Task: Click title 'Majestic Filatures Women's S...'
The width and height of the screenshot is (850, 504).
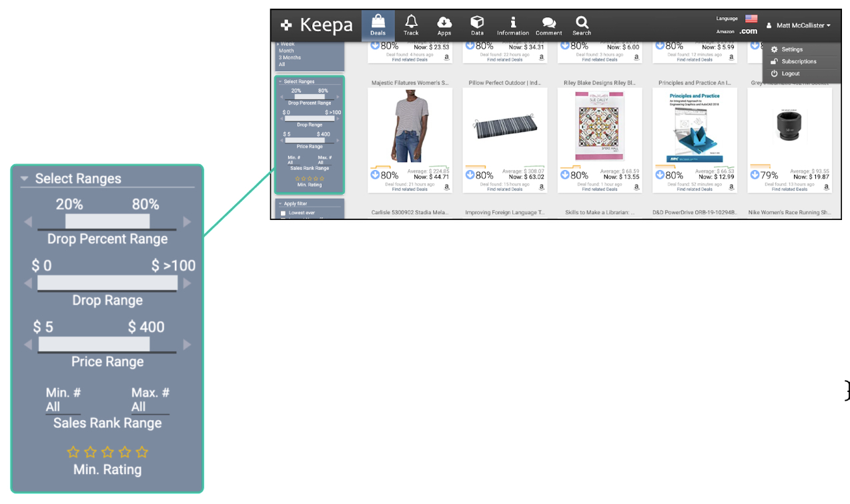Action: pyautogui.click(x=410, y=83)
